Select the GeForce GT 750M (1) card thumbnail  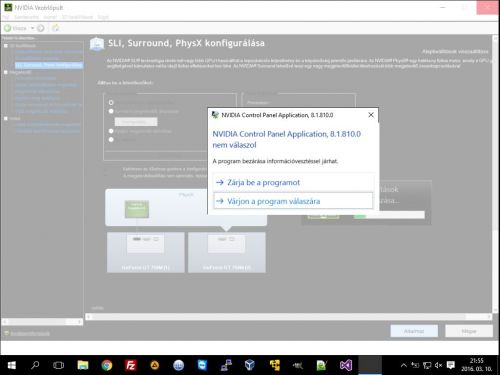146,252
